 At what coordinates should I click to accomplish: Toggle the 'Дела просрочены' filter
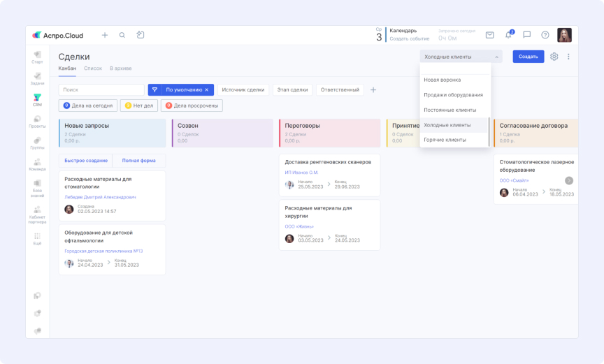[192, 105]
